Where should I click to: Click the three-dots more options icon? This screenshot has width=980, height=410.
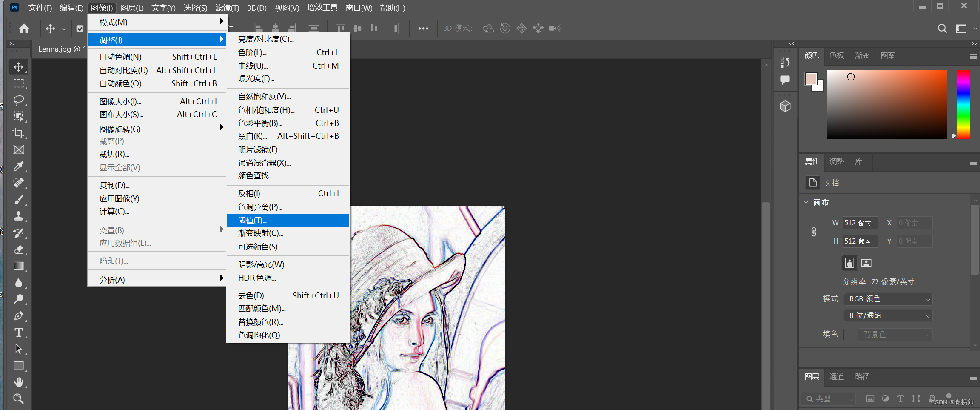click(423, 29)
